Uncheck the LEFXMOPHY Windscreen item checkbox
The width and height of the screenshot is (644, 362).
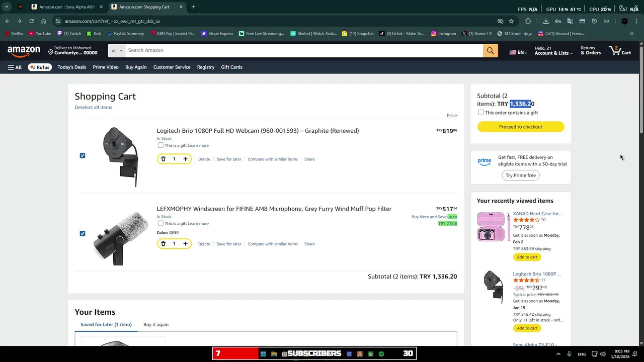tap(83, 233)
